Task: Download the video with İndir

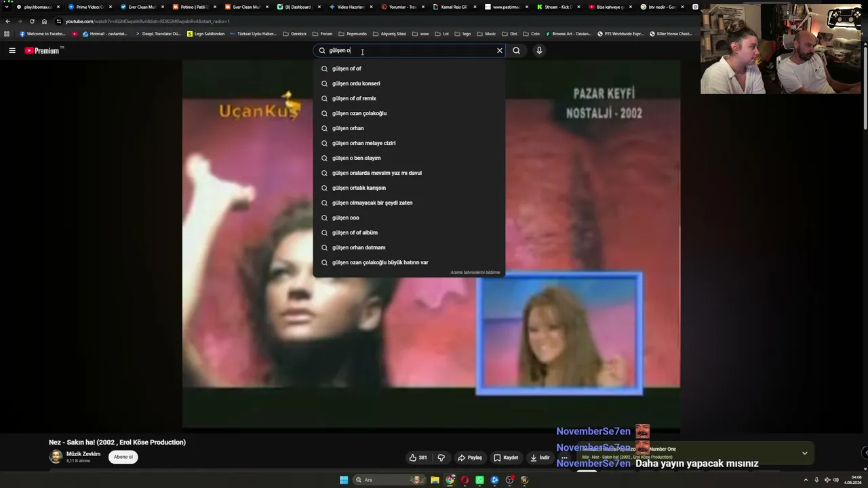Action: click(540, 457)
